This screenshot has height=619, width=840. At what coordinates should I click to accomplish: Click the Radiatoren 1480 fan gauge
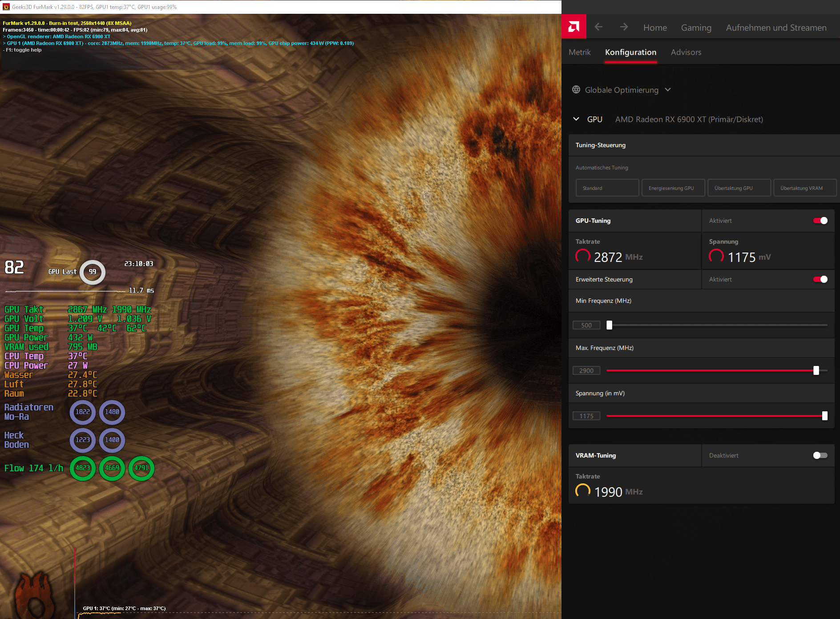click(x=112, y=412)
